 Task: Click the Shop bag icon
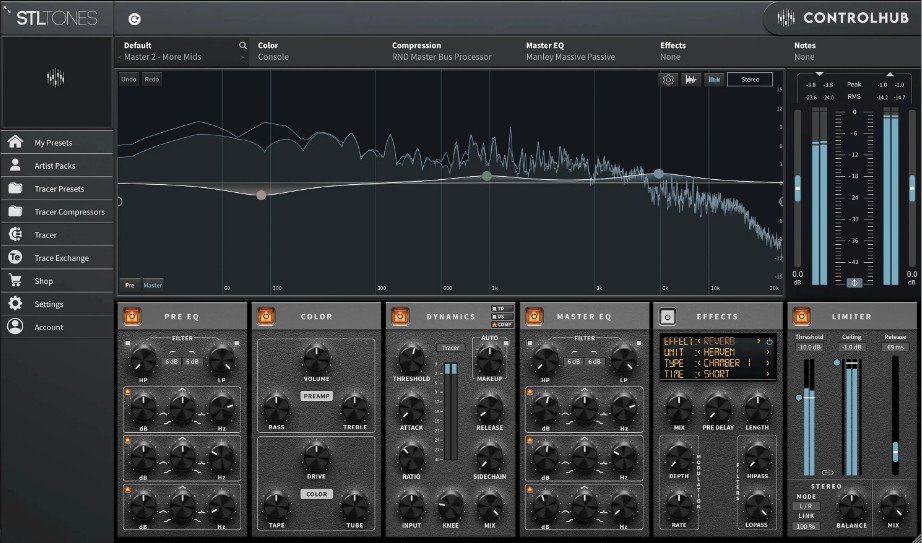(x=15, y=281)
